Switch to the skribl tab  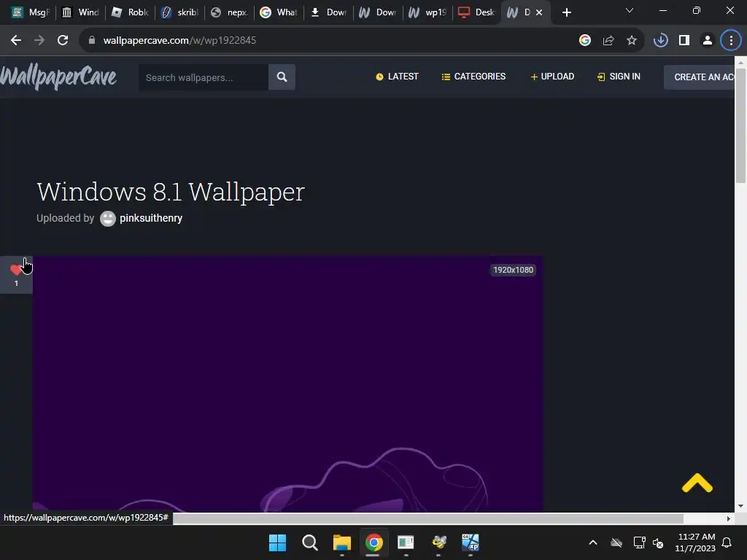(179, 12)
